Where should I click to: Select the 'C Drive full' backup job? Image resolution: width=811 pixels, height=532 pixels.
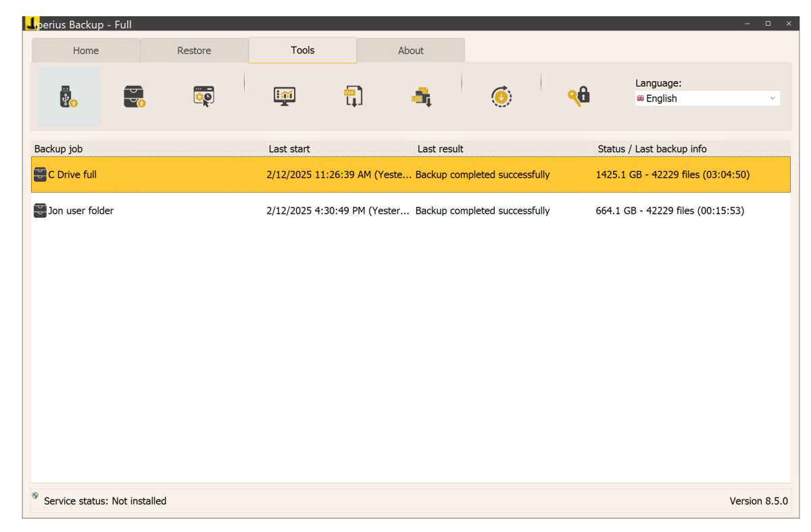coord(411,174)
